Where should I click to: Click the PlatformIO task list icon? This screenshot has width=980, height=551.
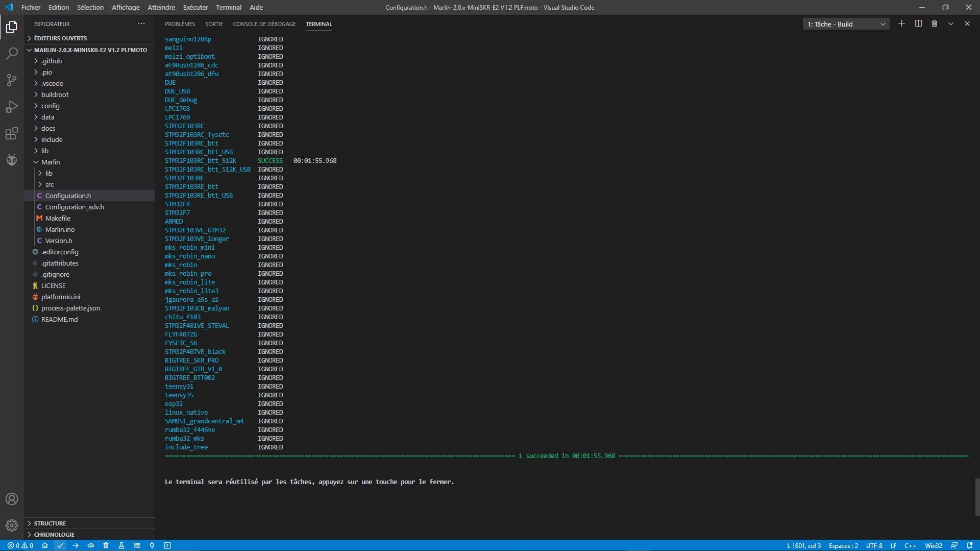pyautogui.click(x=137, y=545)
